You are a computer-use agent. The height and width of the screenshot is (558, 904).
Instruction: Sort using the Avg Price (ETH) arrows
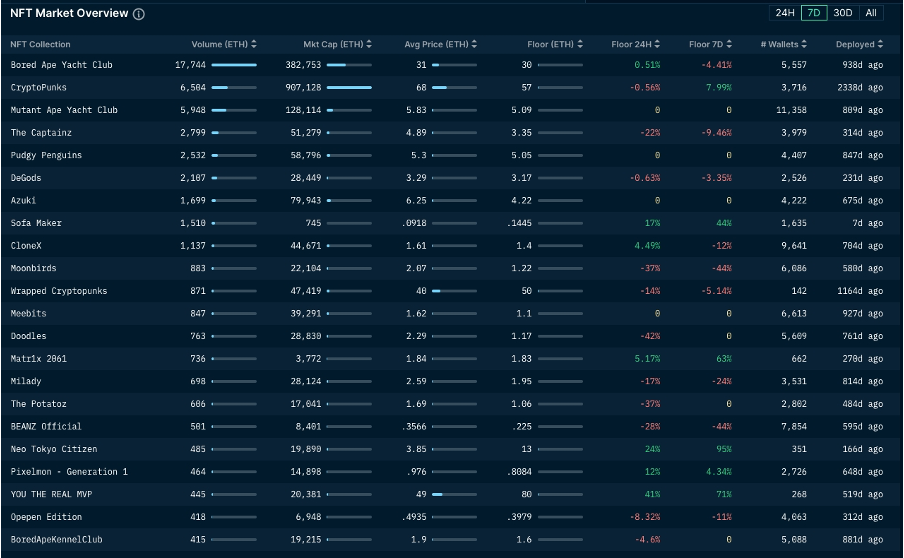(x=474, y=44)
